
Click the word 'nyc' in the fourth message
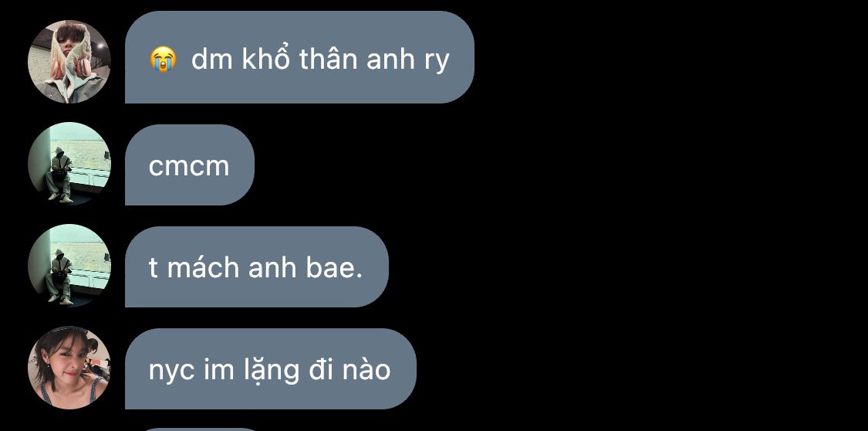tap(171, 372)
